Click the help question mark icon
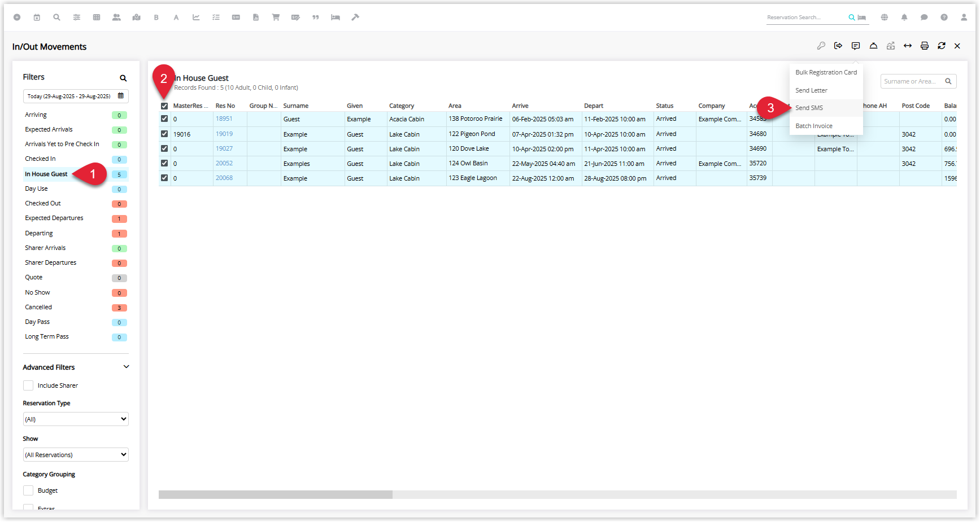980x522 pixels. click(x=944, y=17)
